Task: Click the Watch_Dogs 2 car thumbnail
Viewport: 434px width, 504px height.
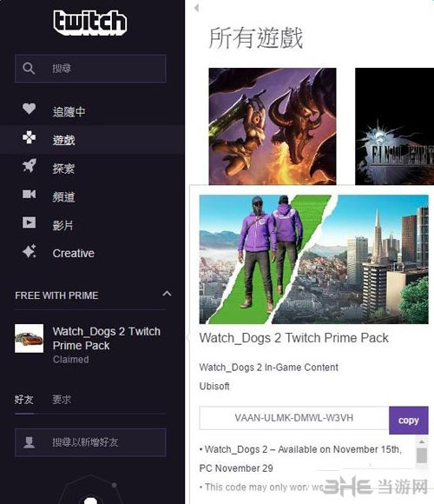Action: pyautogui.click(x=30, y=338)
